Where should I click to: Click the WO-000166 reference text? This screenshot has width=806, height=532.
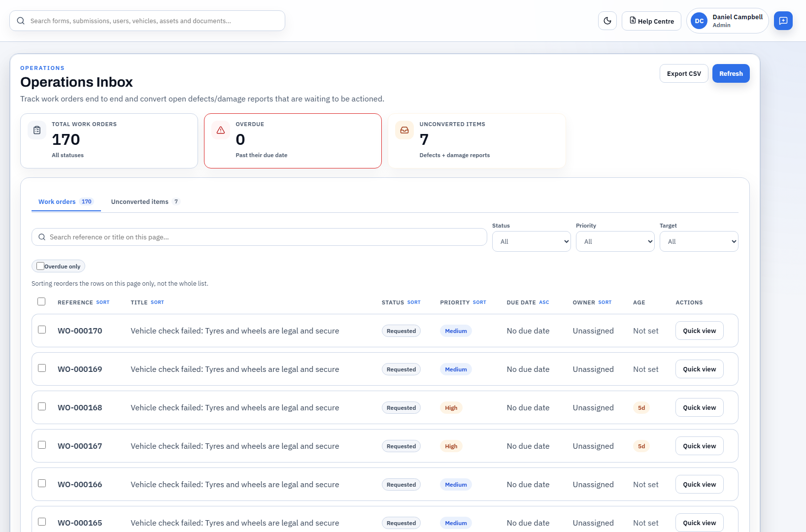pos(80,484)
